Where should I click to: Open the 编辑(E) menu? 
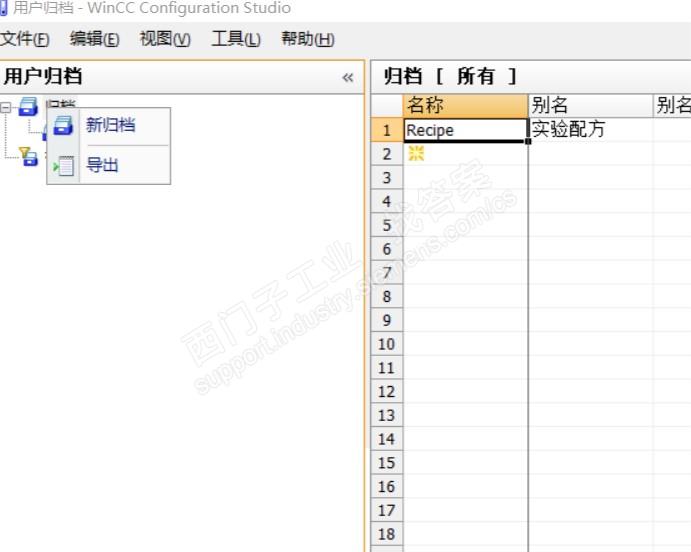coord(94,39)
